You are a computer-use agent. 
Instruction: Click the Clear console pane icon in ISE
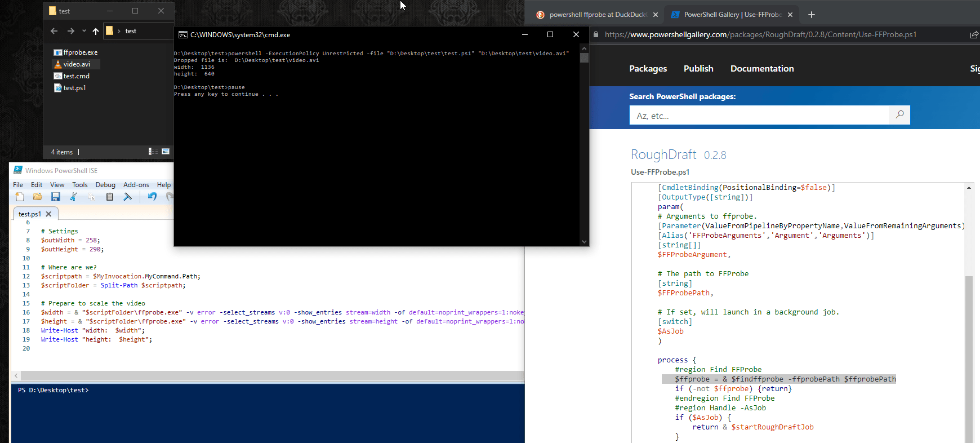pyautogui.click(x=128, y=197)
